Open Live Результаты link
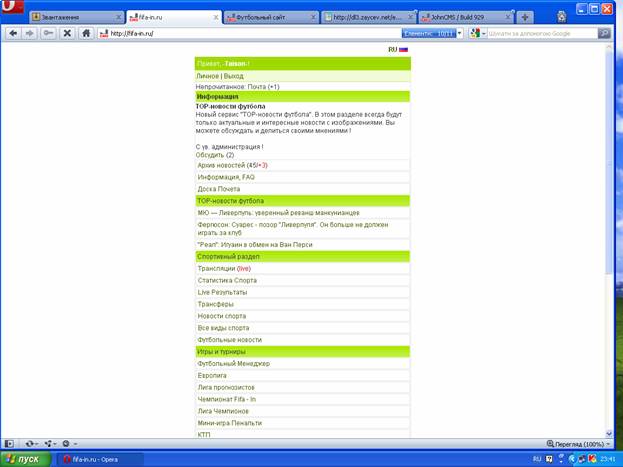Image resolution: width=623 pixels, height=467 pixels. coord(222,293)
